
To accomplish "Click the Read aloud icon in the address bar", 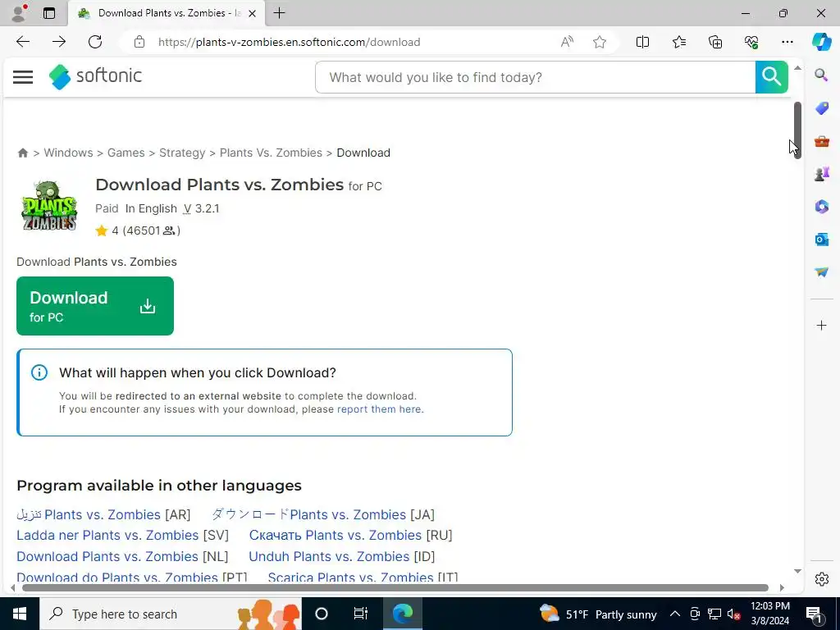I will pyautogui.click(x=567, y=42).
